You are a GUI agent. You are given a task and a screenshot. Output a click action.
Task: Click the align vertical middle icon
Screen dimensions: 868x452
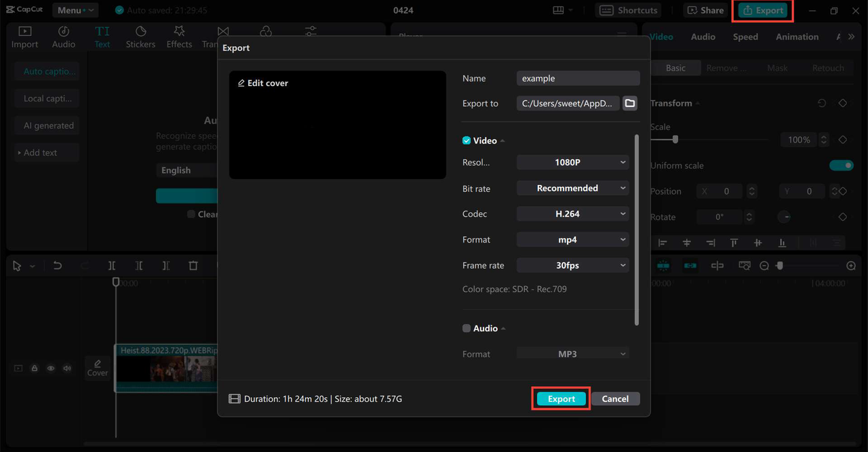757,243
